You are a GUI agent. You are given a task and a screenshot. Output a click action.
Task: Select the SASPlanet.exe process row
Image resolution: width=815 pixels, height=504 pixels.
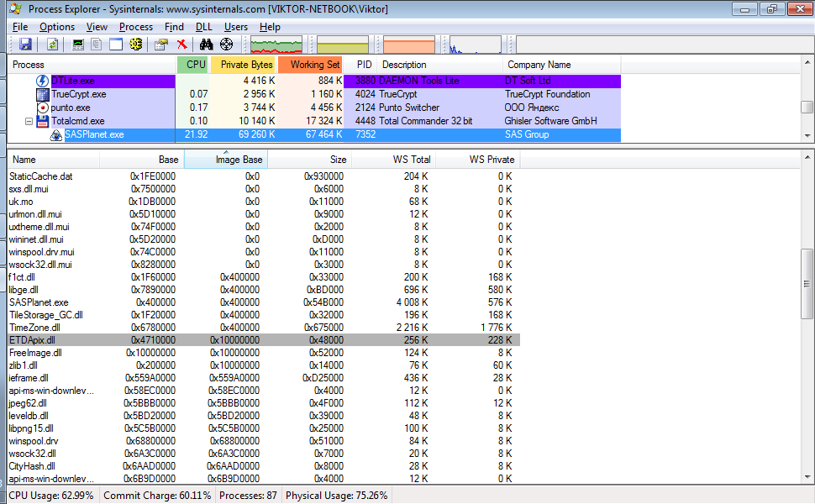(94, 134)
